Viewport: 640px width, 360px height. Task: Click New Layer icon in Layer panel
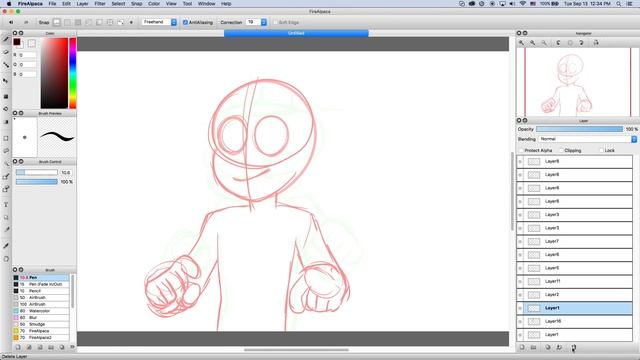click(522, 347)
